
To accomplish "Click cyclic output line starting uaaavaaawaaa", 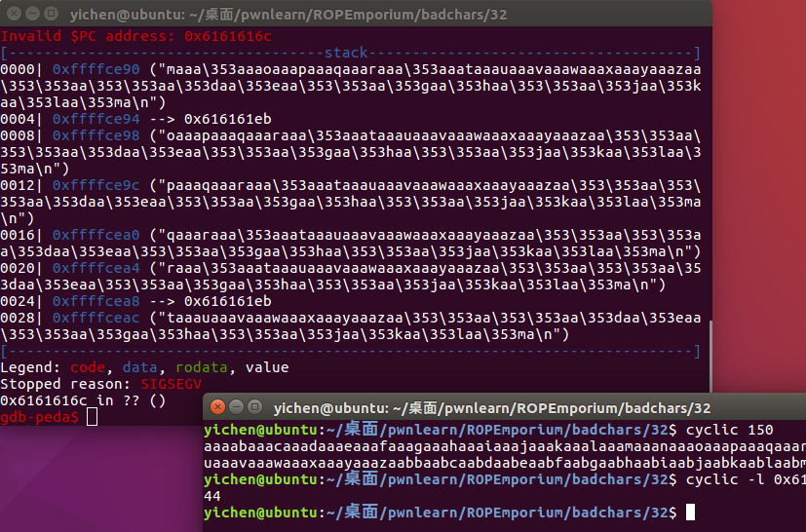I will click(505, 463).
